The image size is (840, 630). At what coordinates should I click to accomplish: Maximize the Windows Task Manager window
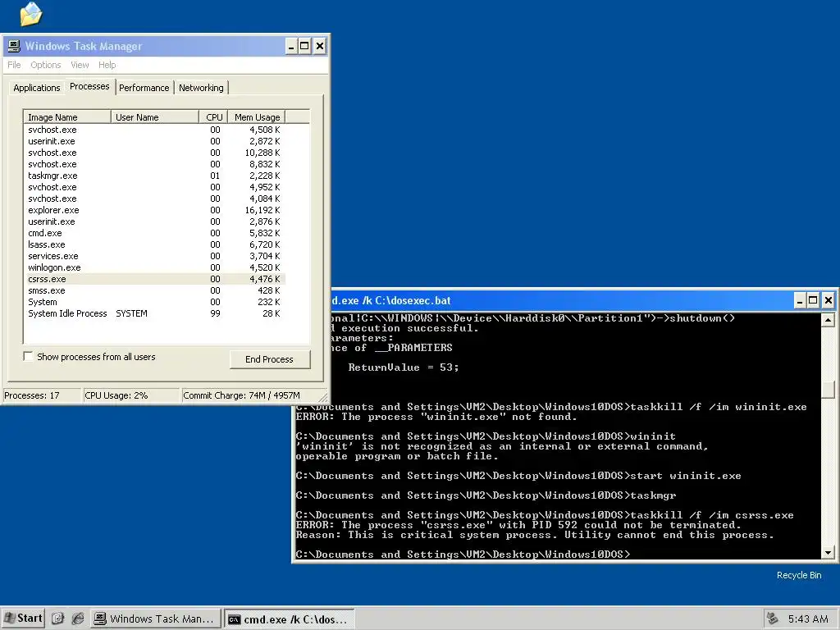click(x=304, y=46)
